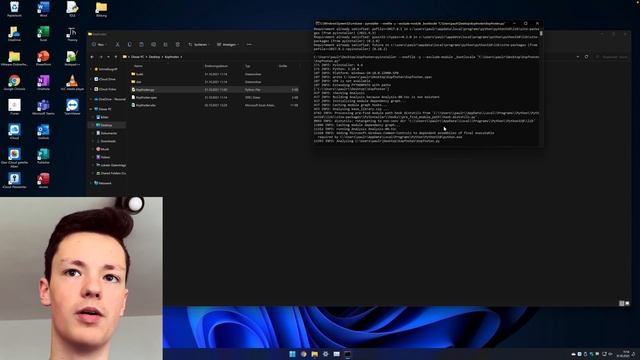Screen dimensions: 640x360
Task: Select the Python File row
Action: coord(215,89)
